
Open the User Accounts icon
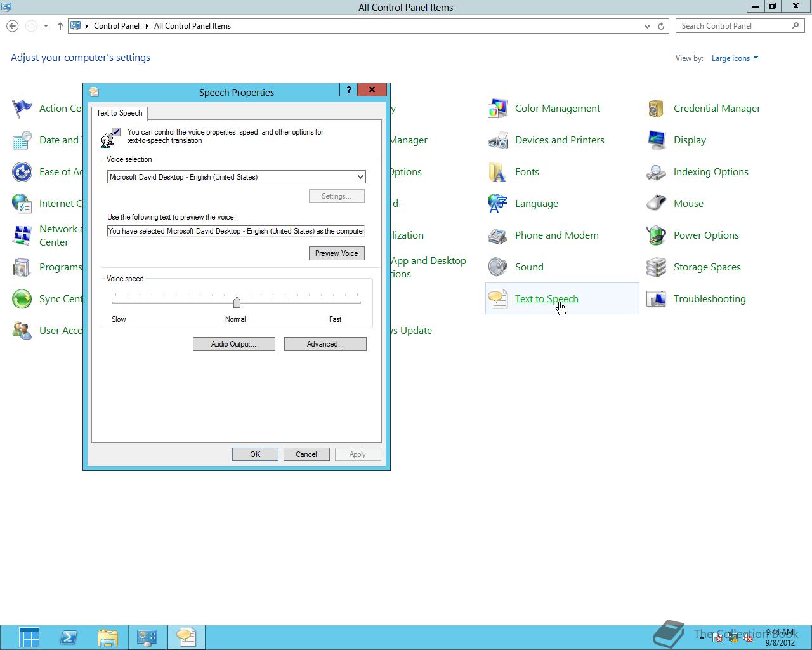pos(22,331)
